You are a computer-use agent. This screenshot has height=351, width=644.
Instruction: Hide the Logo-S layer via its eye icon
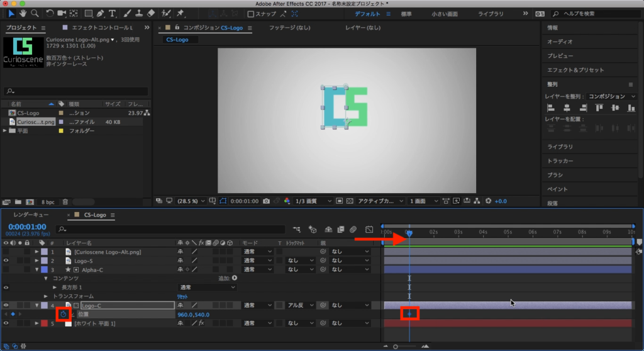point(6,260)
